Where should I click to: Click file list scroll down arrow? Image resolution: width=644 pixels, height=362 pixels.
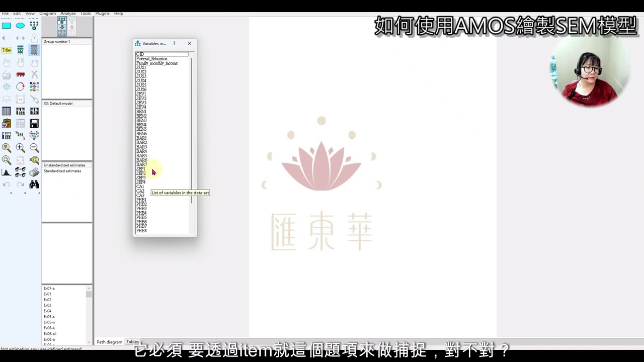click(89, 342)
